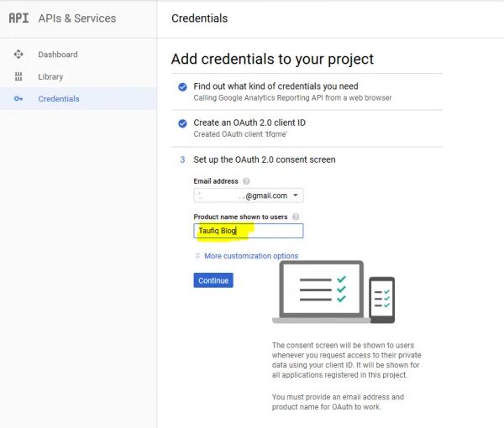Click the Product name input field
This screenshot has height=428, width=504.
tap(249, 231)
